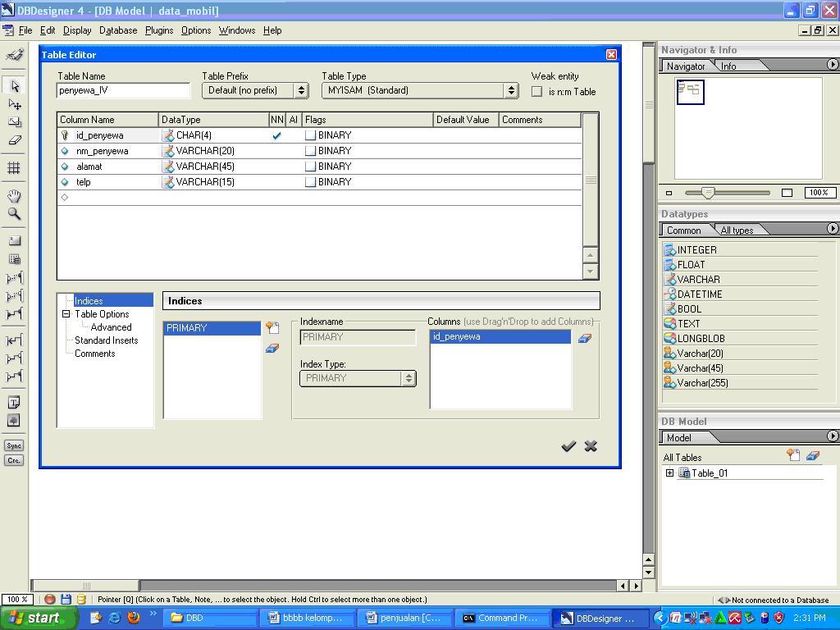Adjust the Navigator zoom slider handle
Viewport: 840px width, 630px height.
click(x=708, y=193)
